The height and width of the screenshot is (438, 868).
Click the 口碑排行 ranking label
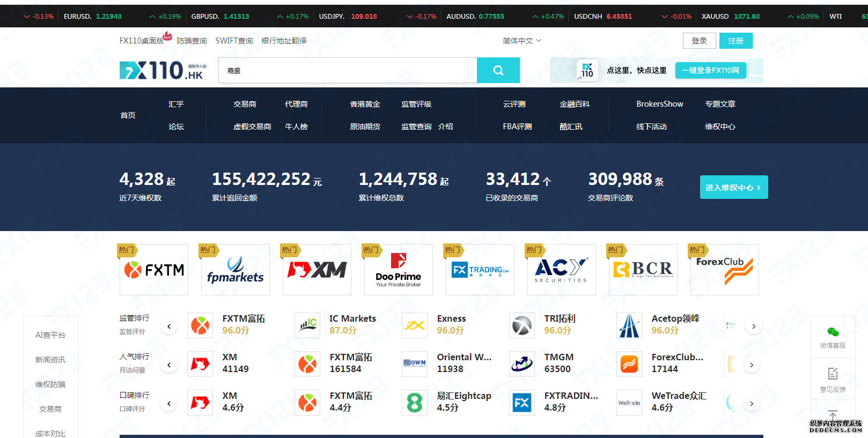pyautogui.click(x=134, y=395)
